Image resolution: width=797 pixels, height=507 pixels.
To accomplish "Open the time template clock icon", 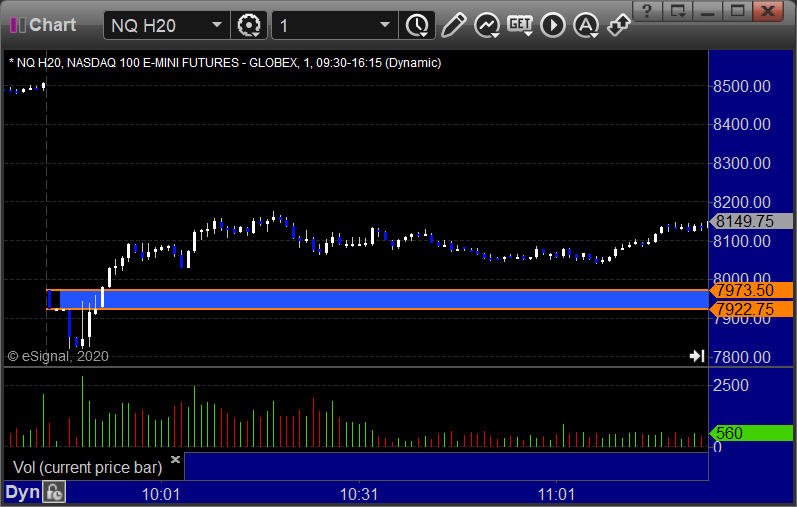I will coord(417,25).
